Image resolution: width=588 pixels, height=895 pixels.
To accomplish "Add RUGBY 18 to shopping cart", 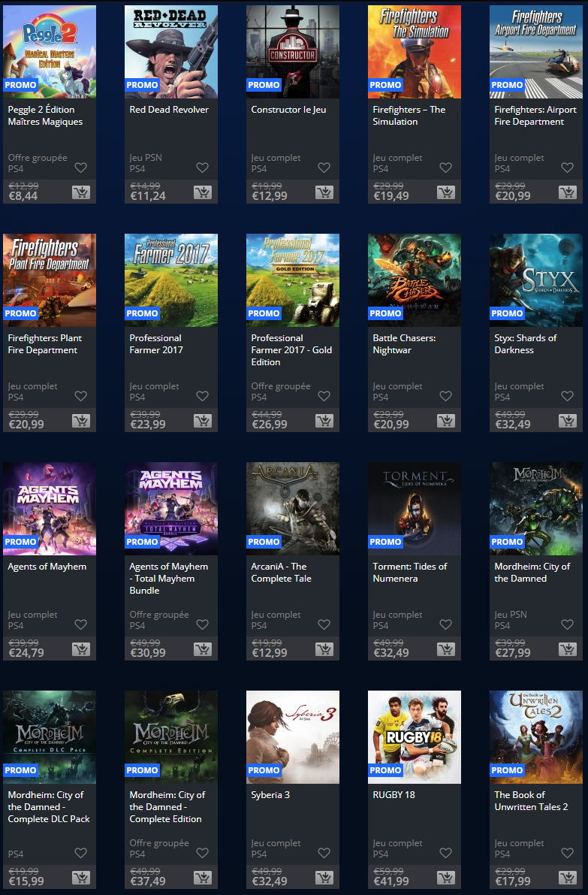I will pos(445,878).
